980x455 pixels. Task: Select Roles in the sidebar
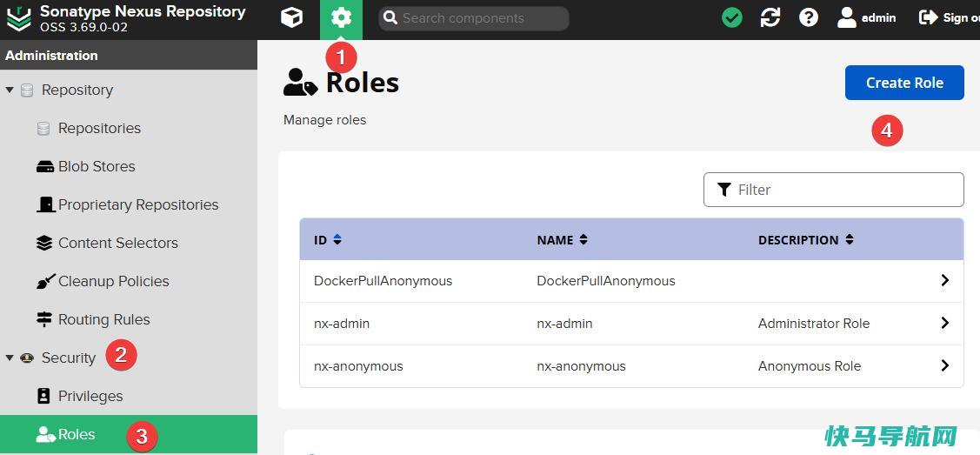129,434
